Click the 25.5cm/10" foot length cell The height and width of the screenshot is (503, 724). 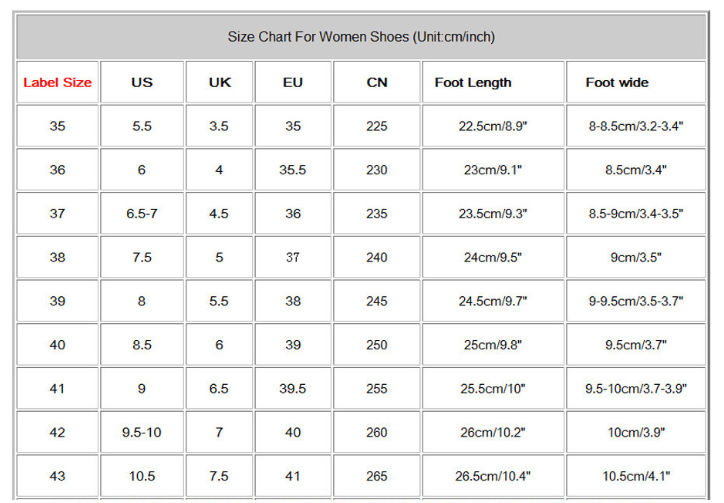(x=493, y=389)
